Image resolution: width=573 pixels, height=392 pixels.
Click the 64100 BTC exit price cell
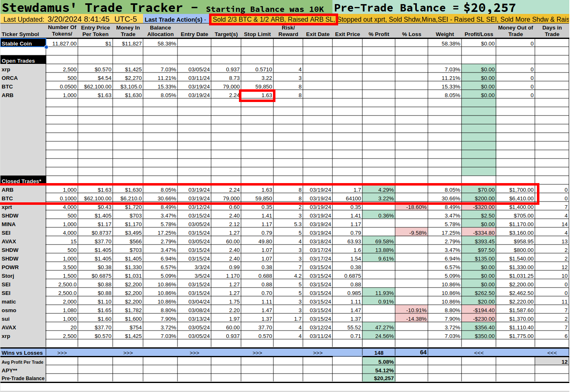348,199
